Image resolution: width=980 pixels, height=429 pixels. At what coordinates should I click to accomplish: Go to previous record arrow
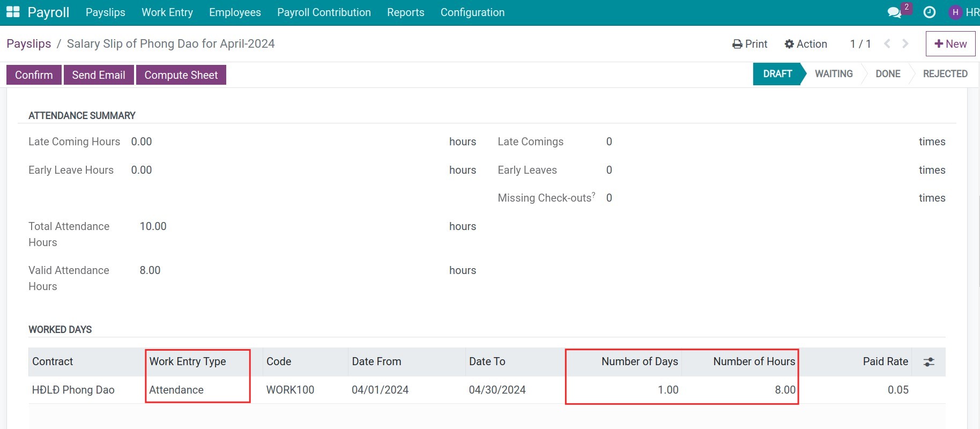887,43
